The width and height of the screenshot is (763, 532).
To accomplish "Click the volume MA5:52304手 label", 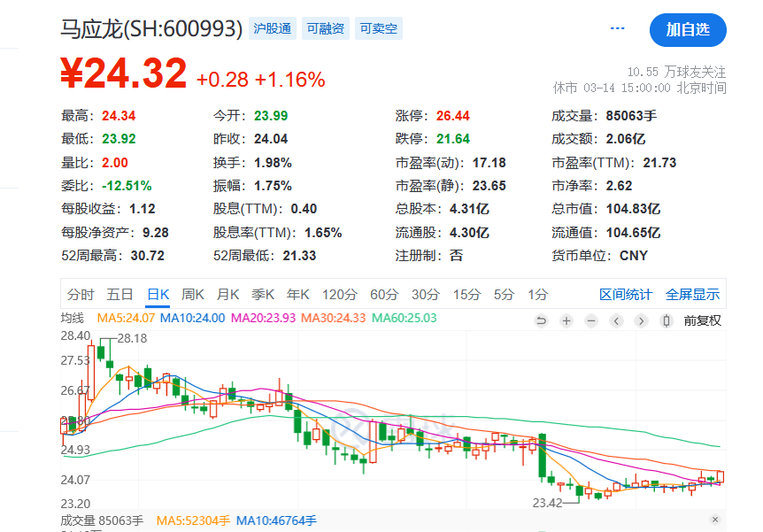I will coord(193,520).
